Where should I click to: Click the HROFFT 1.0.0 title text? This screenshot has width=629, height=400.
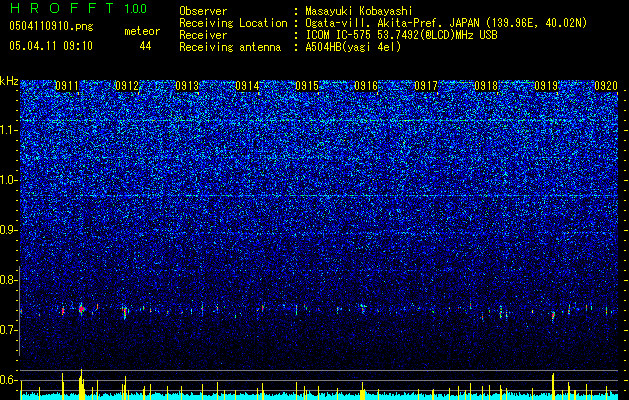tap(78, 8)
